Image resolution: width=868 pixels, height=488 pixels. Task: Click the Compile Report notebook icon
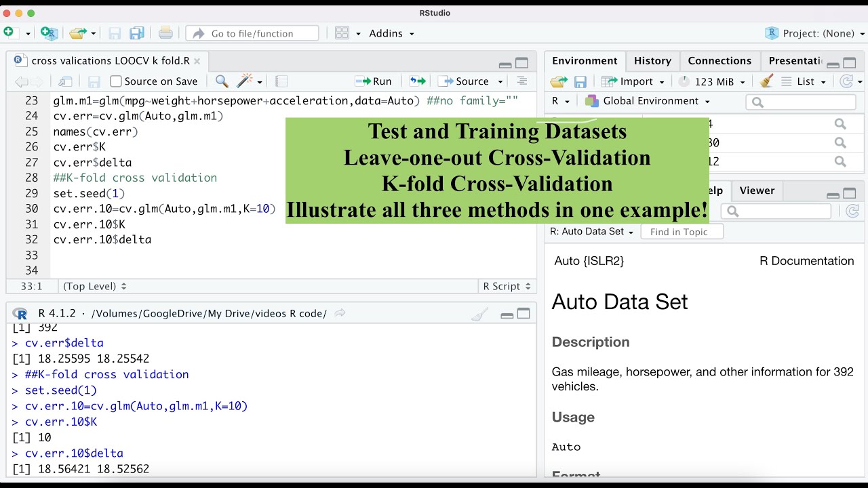281,81
